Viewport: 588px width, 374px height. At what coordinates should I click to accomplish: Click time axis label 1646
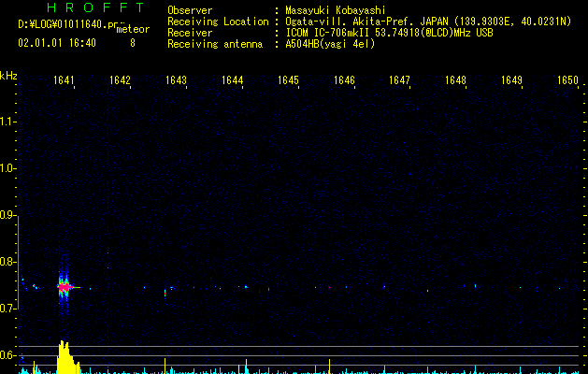tap(344, 80)
